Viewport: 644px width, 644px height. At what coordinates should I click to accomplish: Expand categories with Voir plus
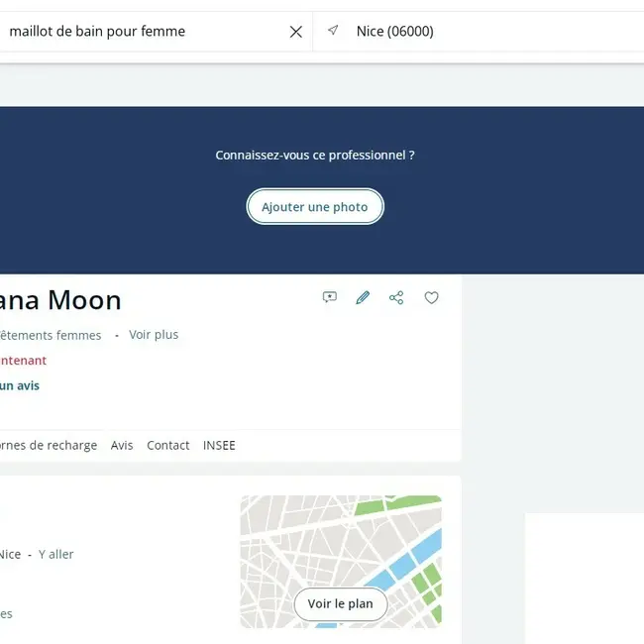tap(154, 335)
